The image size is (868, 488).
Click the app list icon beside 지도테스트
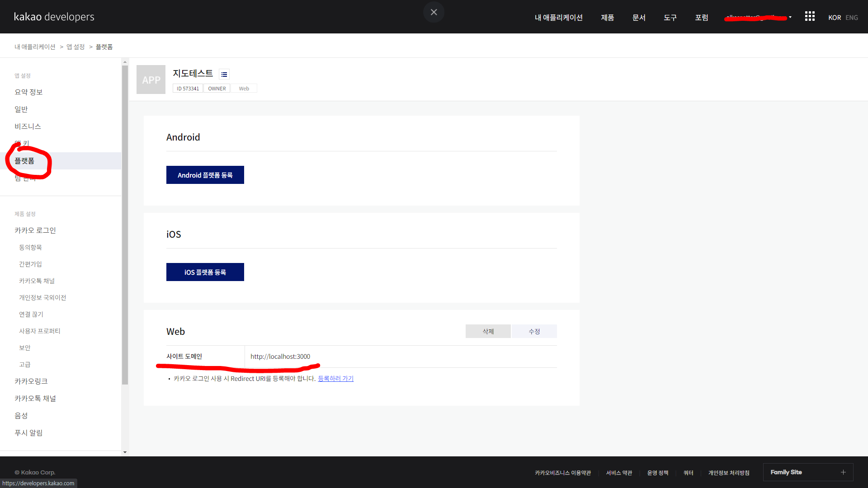click(x=224, y=75)
